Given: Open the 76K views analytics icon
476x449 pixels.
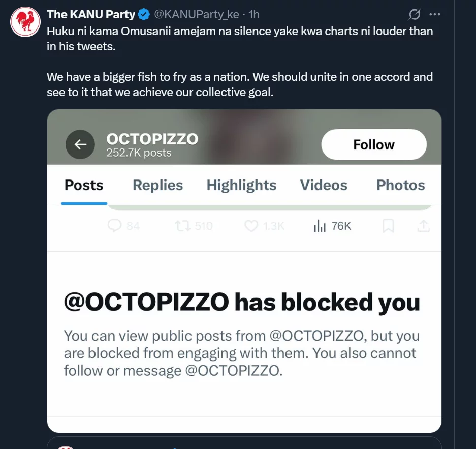Looking at the screenshot, I should [320, 226].
